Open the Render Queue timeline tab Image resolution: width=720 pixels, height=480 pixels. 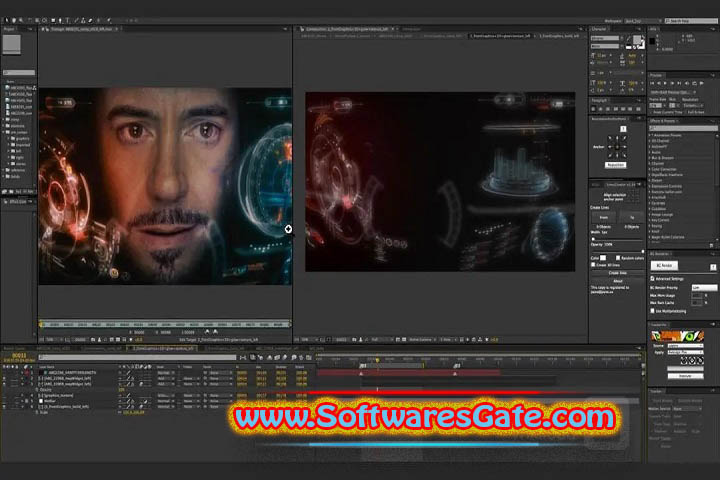(x=15, y=348)
